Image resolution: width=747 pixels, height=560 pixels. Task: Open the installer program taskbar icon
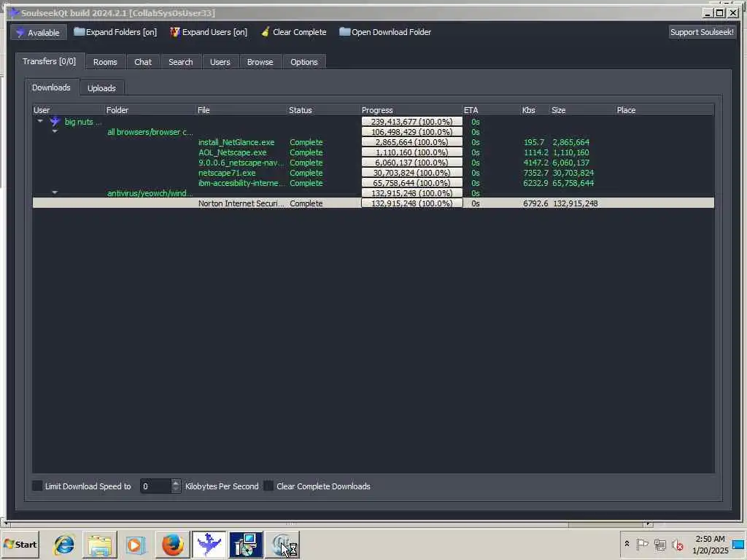[x=246, y=544]
